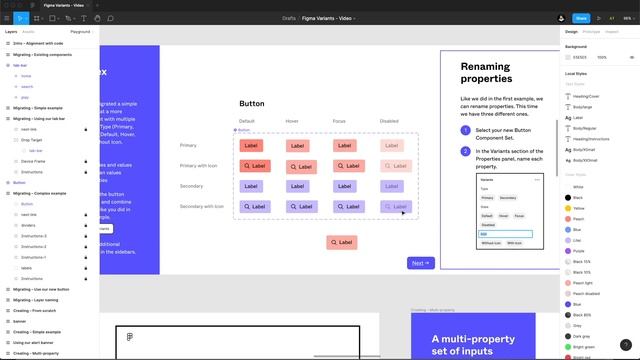Open file name dropdown chevron in title
The height and width of the screenshot is (360, 640).
click(354, 18)
